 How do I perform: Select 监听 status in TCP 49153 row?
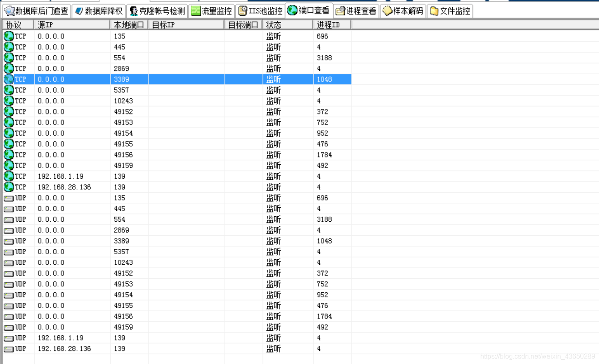point(274,122)
